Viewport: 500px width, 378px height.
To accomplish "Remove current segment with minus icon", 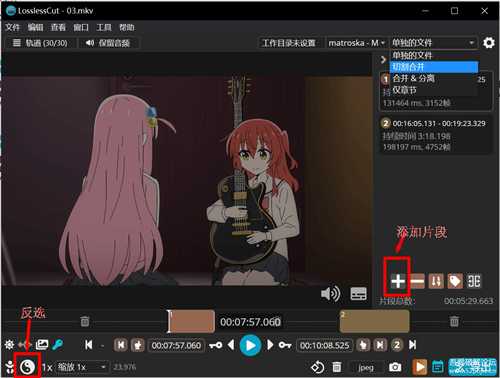I will (x=417, y=281).
